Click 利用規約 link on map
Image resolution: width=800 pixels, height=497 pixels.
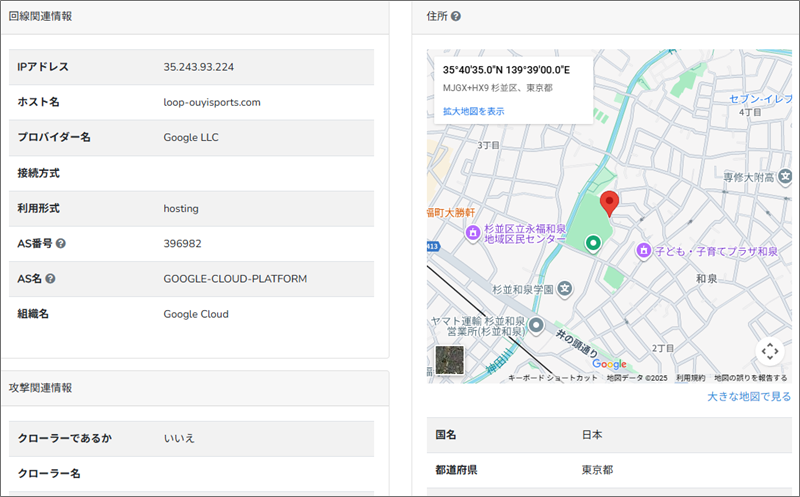point(690,378)
